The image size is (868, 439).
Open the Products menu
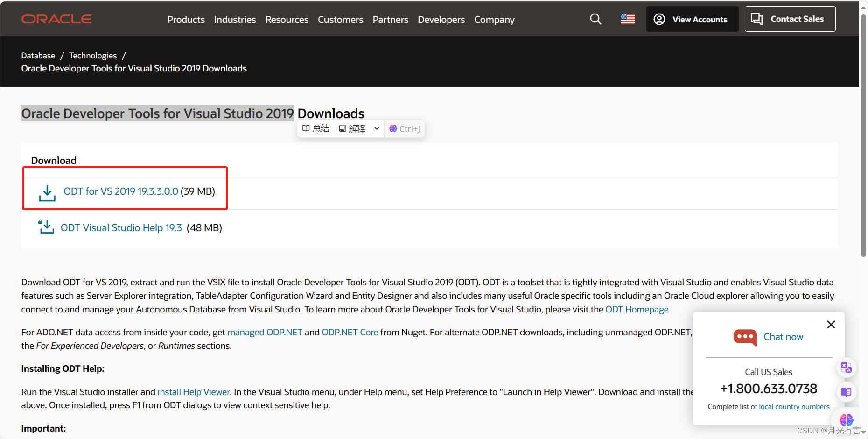186,20
